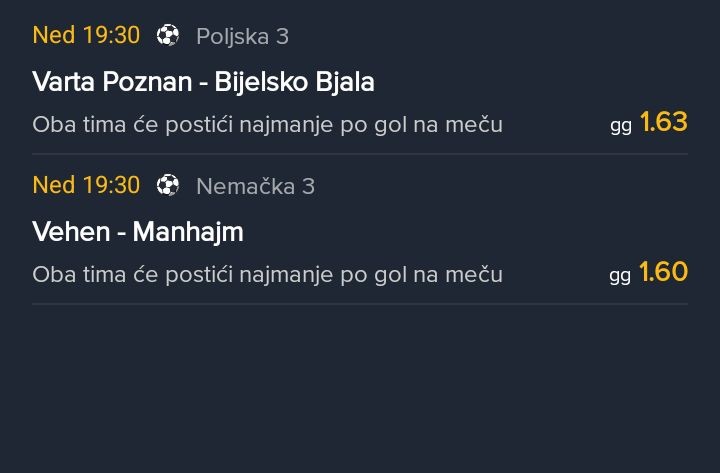Click the soccer ball icon beside Poljska 3

tap(168, 36)
